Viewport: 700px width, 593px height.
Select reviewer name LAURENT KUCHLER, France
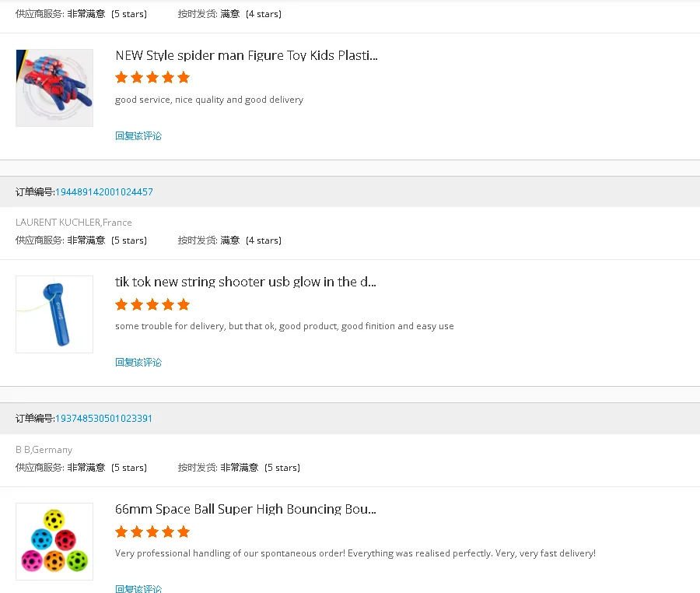click(x=74, y=223)
